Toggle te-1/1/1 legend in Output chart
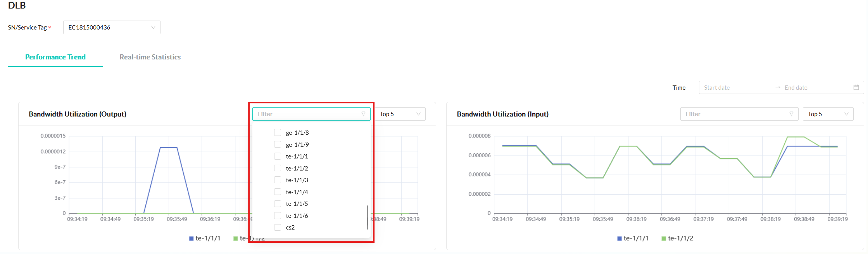Image resolution: width=868 pixels, height=254 pixels. click(x=205, y=238)
